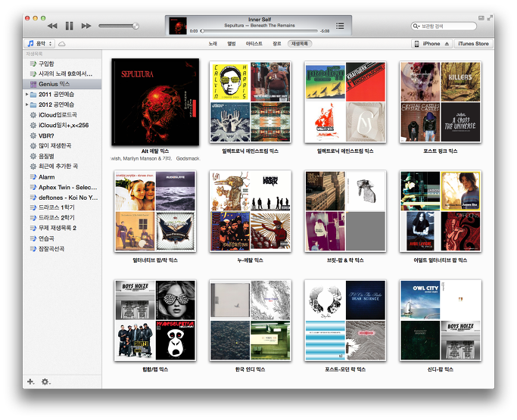Select the 드라코스 2학기 playlist
The width and height of the screenshot is (517, 420).
click(62, 218)
